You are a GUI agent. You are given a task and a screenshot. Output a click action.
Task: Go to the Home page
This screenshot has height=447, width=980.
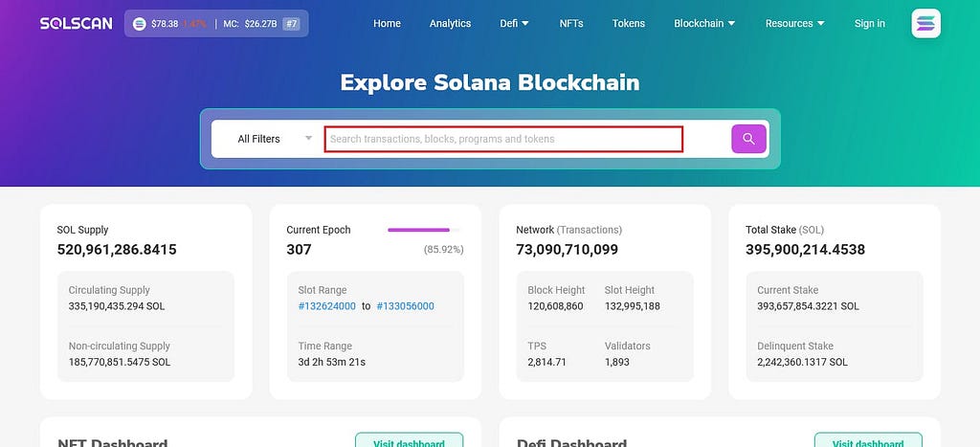(x=387, y=24)
